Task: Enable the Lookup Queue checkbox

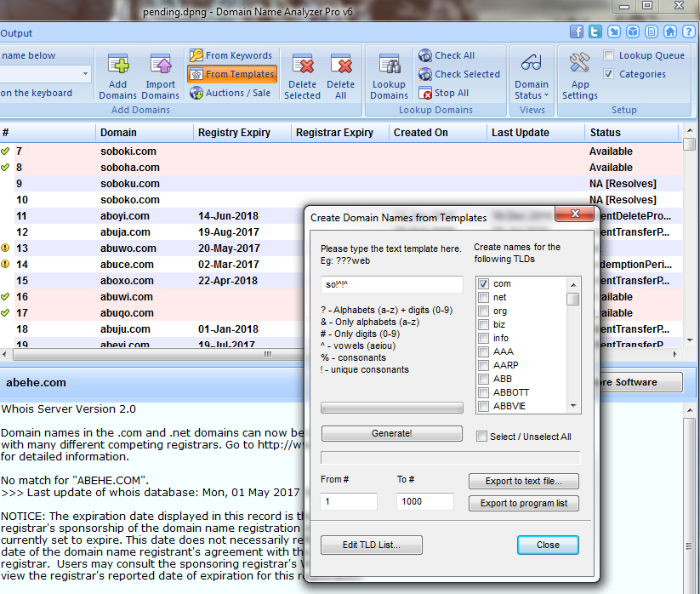Action: pyautogui.click(x=608, y=55)
